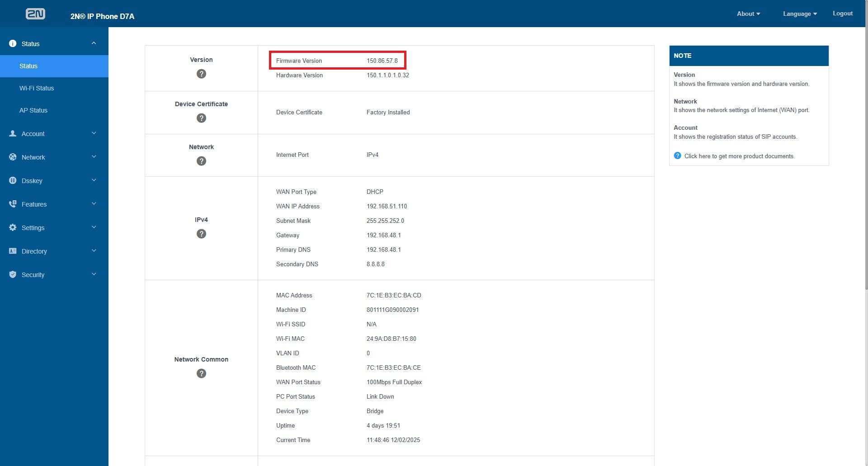The height and width of the screenshot is (466, 868).
Task: Click the Status info icon in sidebar
Action: [x=13, y=43]
